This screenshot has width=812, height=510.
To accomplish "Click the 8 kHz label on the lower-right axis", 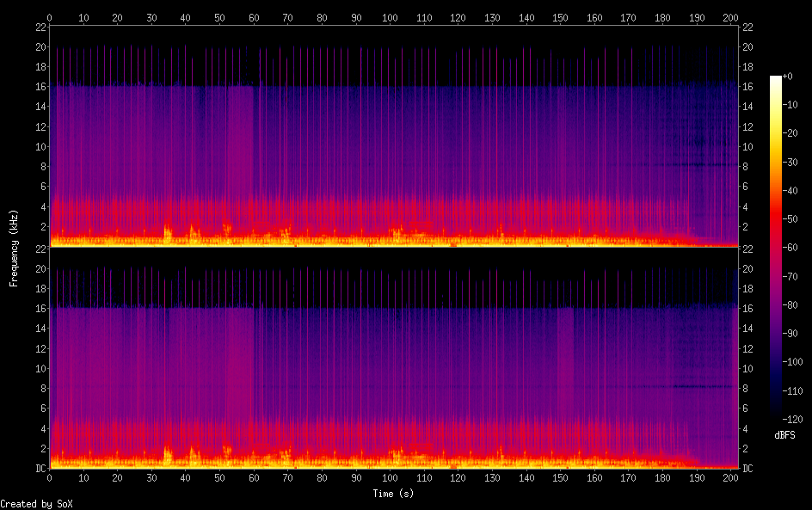I will 746,389.
